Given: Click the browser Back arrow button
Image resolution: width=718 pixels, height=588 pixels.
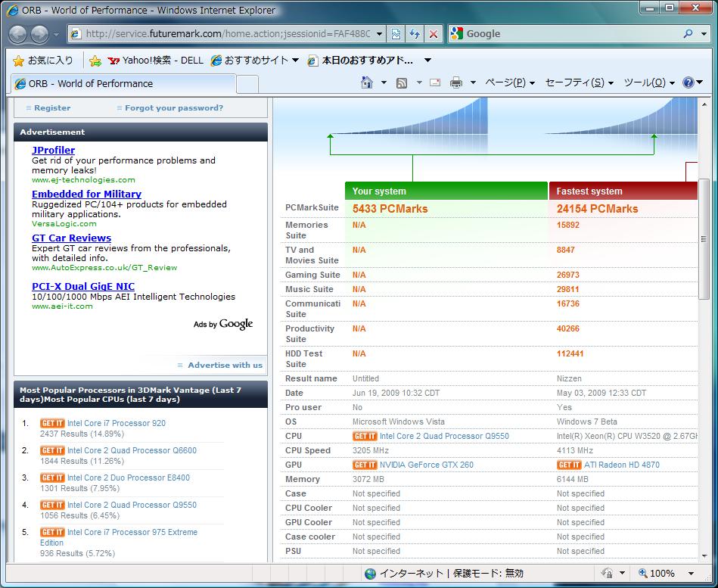Looking at the screenshot, I should (x=18, y=34).
